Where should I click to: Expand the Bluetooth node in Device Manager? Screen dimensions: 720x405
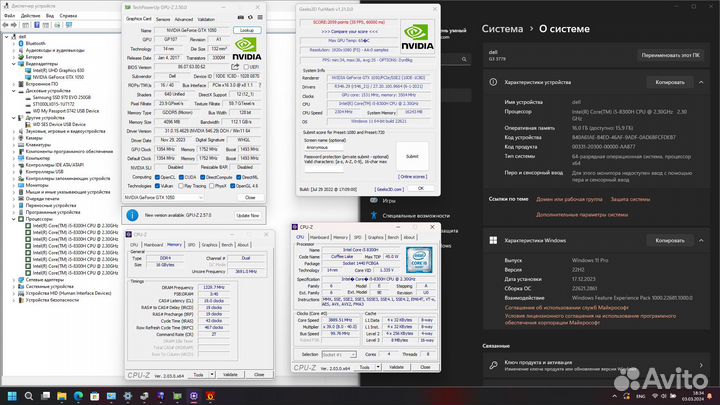[x=14, y=43]
